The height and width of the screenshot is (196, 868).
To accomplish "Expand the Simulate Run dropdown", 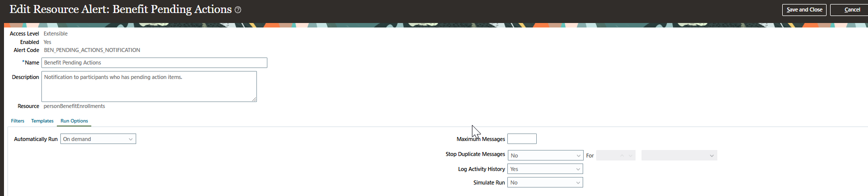I will (x=545, y=182).
